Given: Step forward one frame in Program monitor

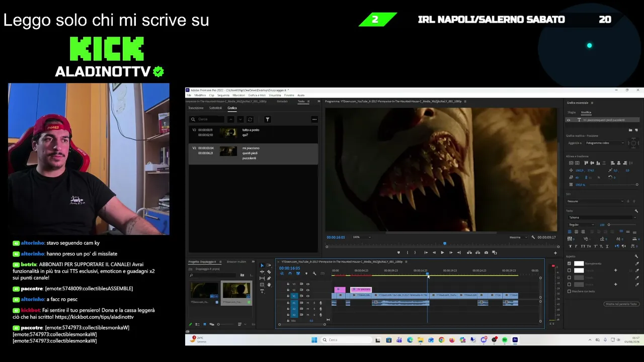Looking at the screenshot, I should pos(450,252).
